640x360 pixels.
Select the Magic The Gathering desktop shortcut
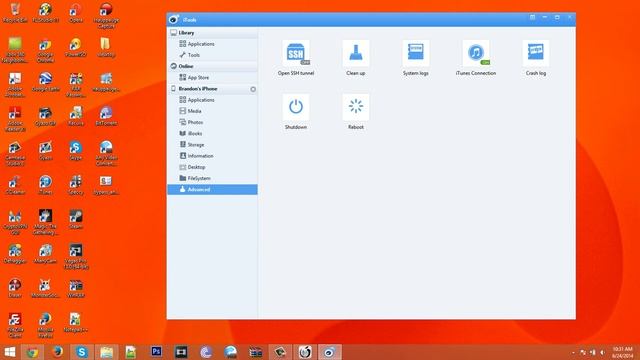45,222
